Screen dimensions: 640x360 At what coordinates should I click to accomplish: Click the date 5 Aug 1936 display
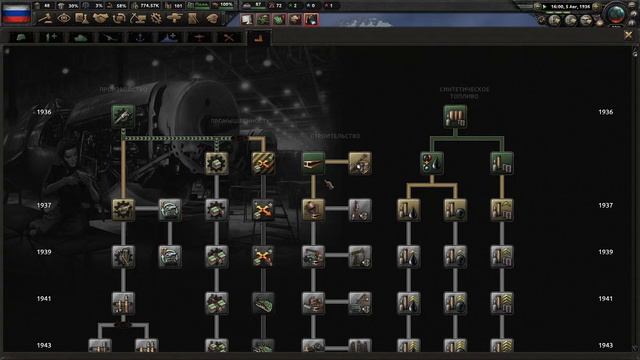[x=570, y=7]
